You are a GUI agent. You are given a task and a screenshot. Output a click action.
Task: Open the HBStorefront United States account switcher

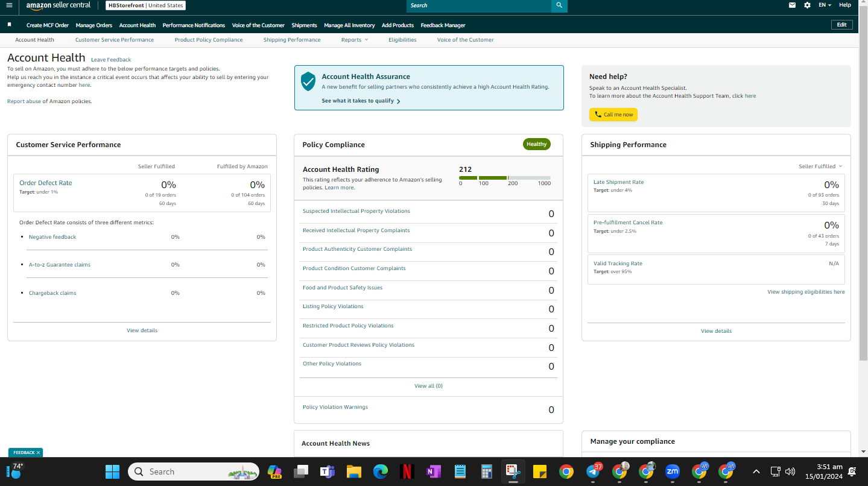tap(145, 5)
